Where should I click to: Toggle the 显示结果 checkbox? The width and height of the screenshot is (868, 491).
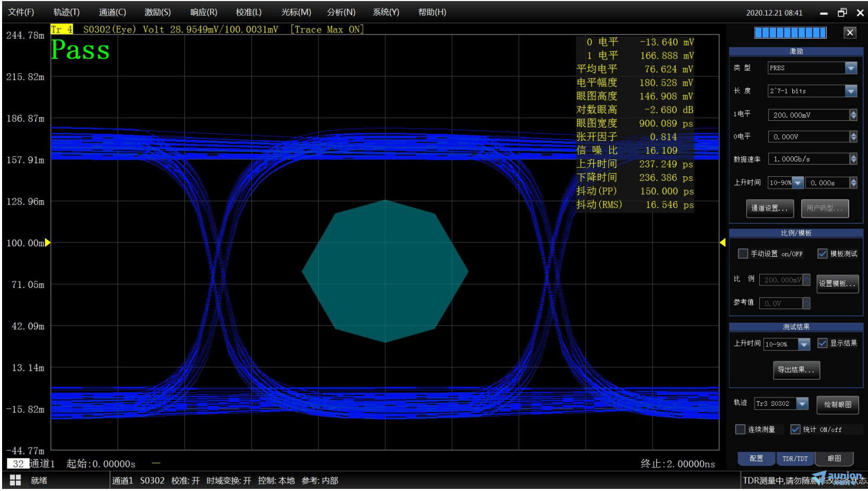(823, 343)
